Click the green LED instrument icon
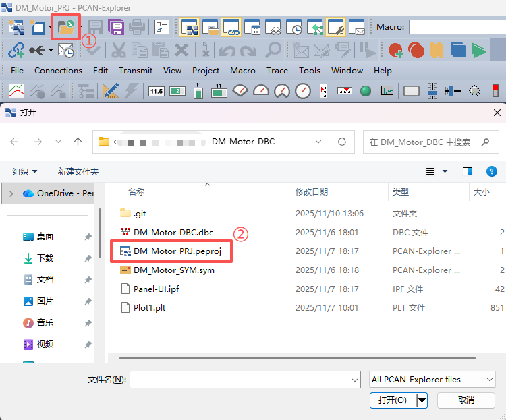This screenshot has width=506, height=420. click(366, 91)
